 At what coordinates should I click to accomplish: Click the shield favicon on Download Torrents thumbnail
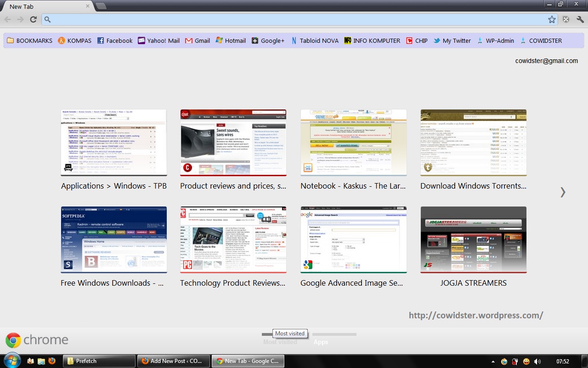pyautogui.click(x=428, y=168)
